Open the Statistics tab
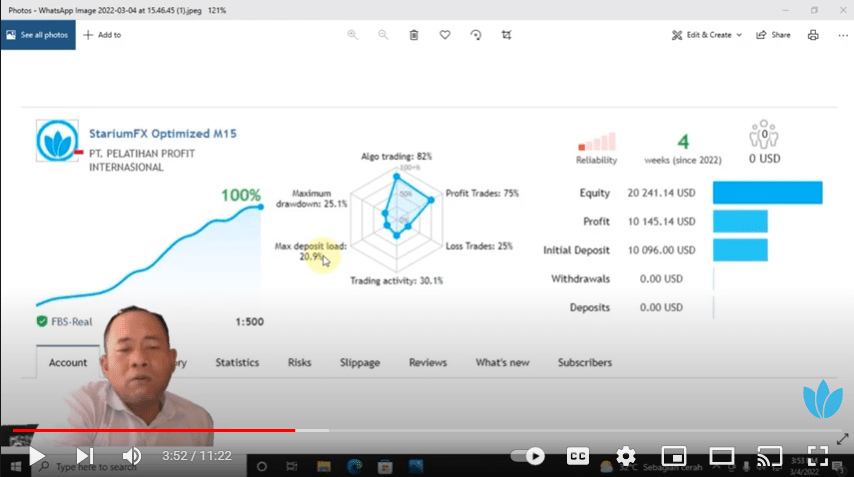The image size is (854, 477). click(x=237, y=362)
